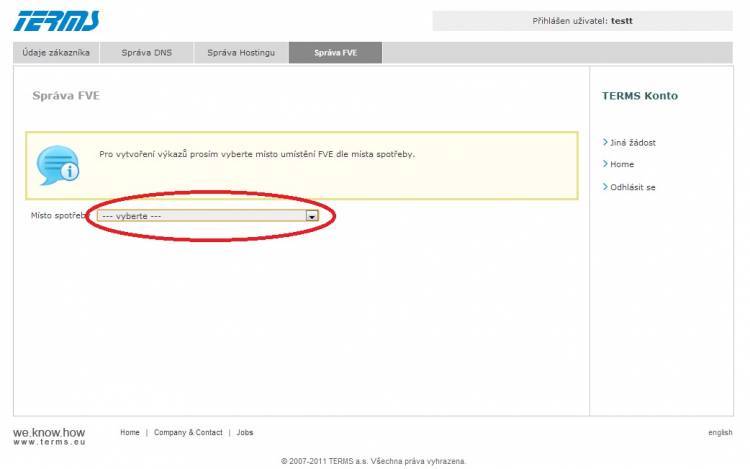
Task: Open the Údaje zákazníka tab
Action: 57,53
